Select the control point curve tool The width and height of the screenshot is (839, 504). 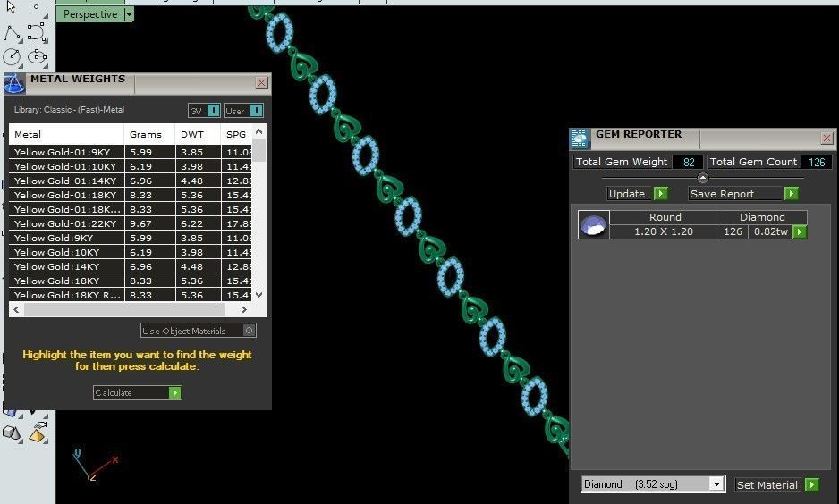pos(37,32)
